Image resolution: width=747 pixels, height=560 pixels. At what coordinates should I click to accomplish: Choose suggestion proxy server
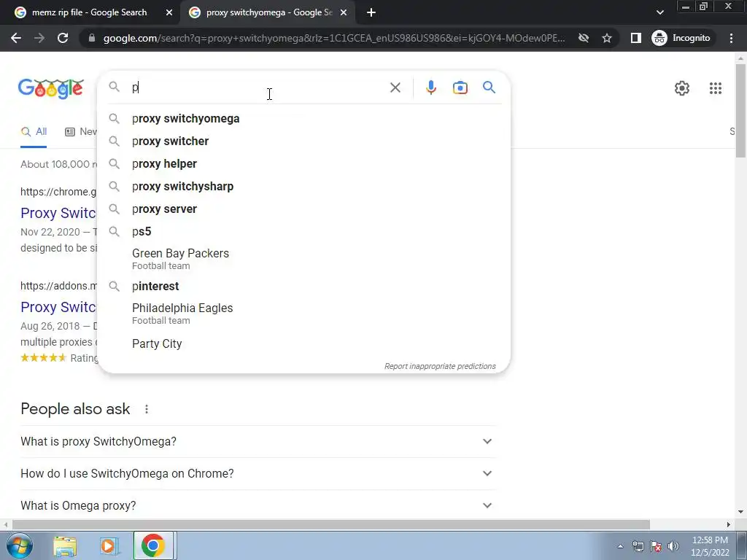pyautogui.click(x=303, y=209)
